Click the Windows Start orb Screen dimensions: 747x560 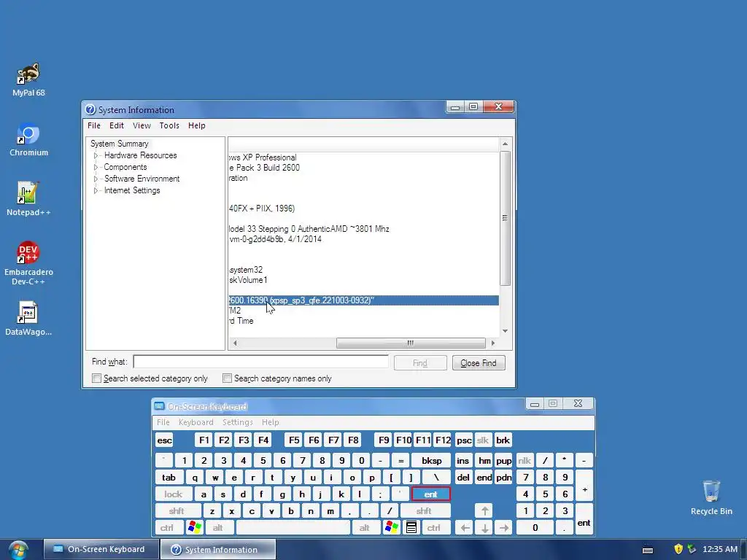coord(18,550)
